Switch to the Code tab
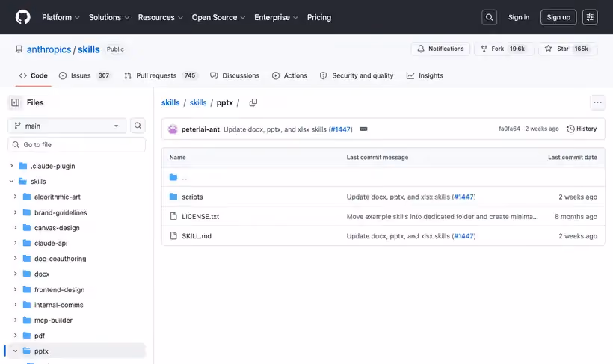This screenshot has height=364, width=613. tap(33, 75)
